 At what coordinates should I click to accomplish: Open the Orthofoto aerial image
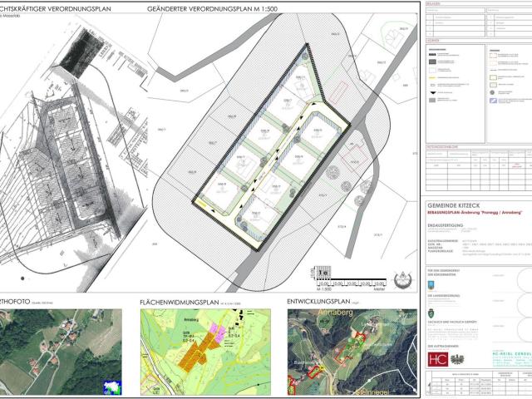(61, 352)
